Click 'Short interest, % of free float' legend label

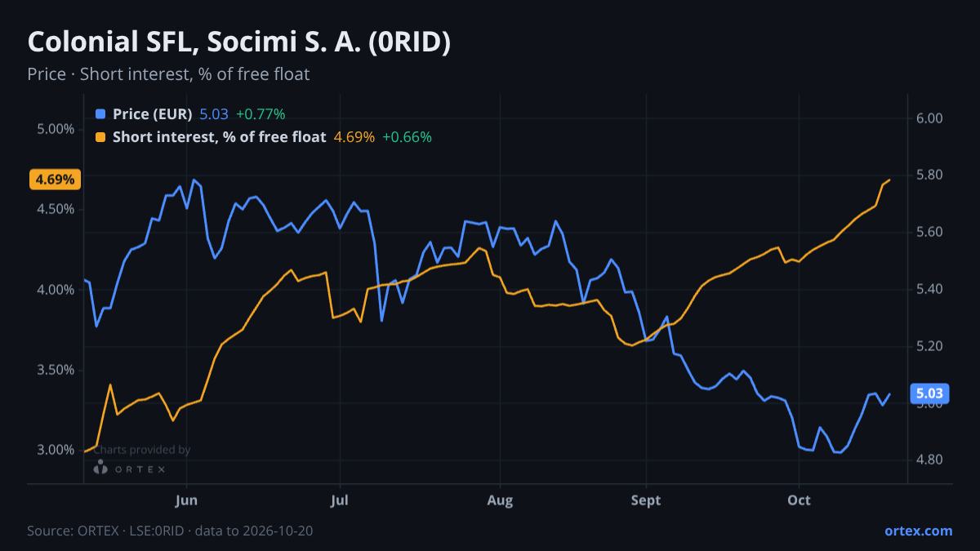tap(219, 137)
